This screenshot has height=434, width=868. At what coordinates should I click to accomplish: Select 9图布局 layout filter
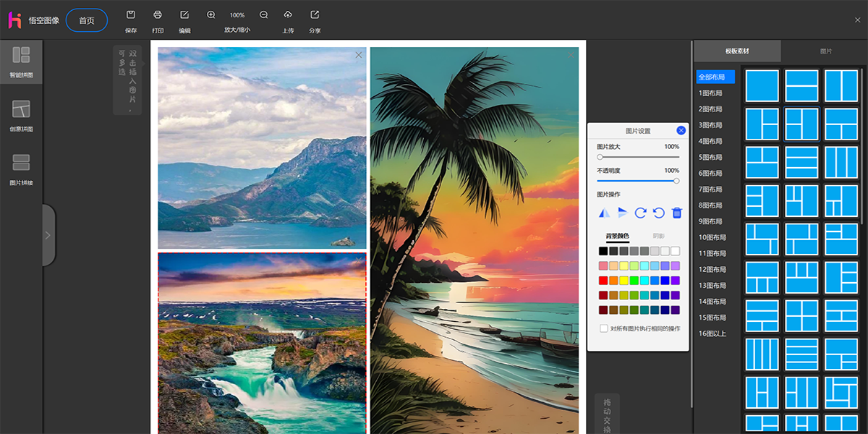(x=712, y=221)
